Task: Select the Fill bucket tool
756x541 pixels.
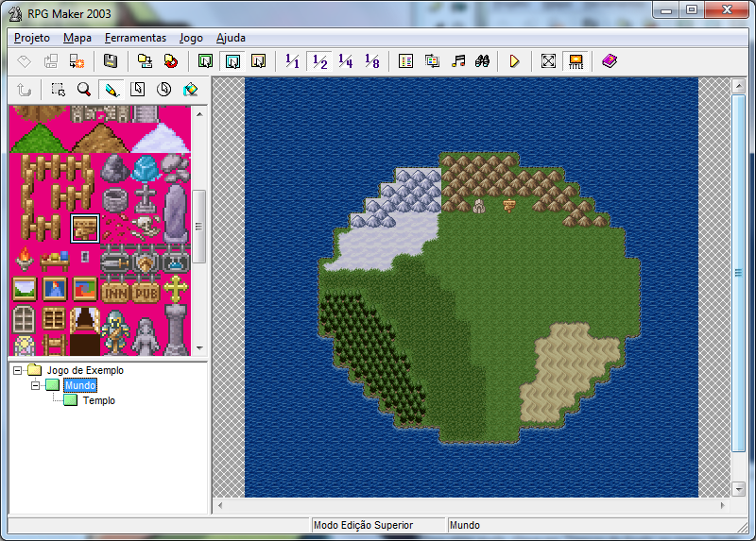Action: coord(191,90)
